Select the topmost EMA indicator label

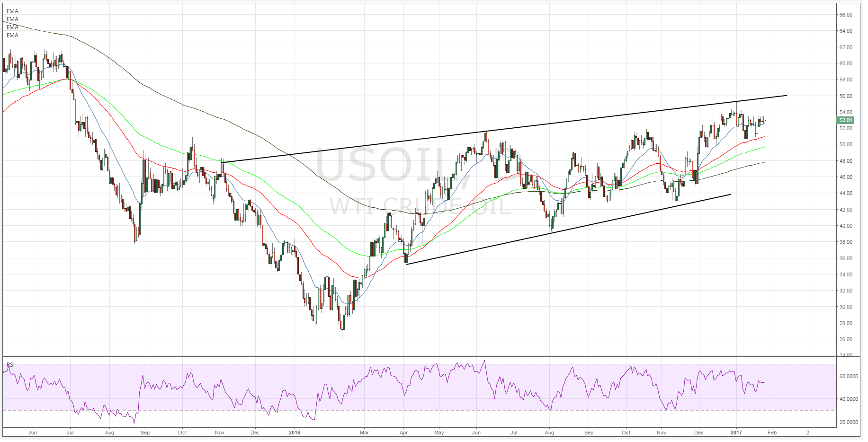point(13,11)
